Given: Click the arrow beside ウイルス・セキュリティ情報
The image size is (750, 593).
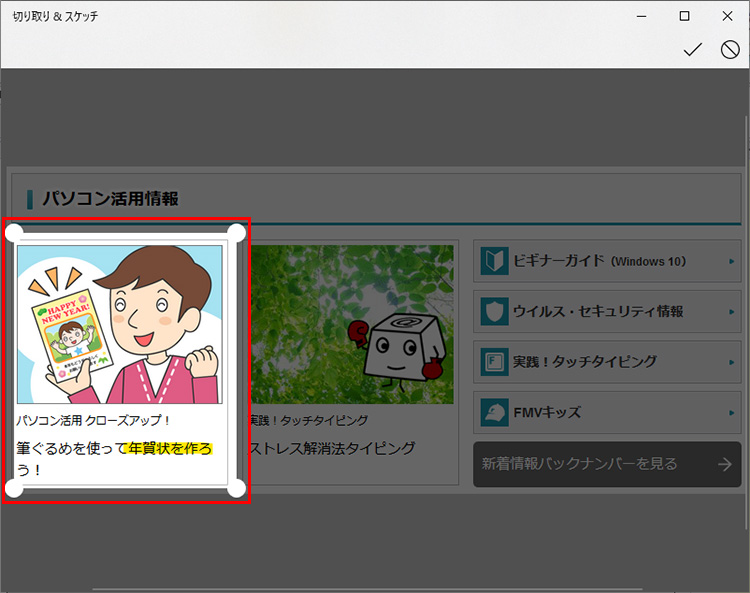Looking at the screenshot, I should coord(732,312).
